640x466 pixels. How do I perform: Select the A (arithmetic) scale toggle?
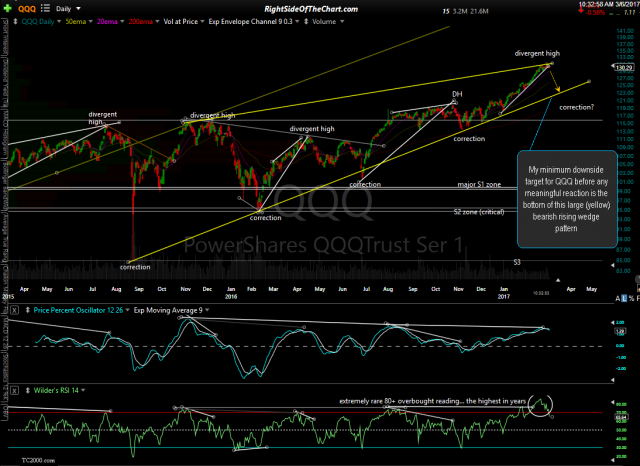(x=618, y=299)
